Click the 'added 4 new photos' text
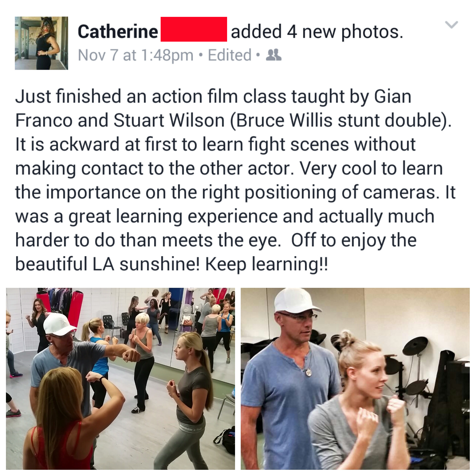Screen dimensions: 476x476 point(317,32)
